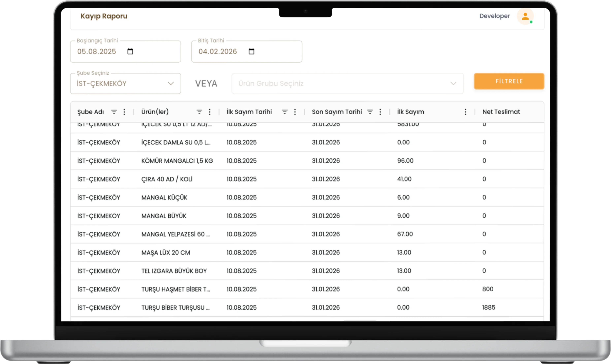Click filter icon in Ürün(ler) column
Screen dimensions: 611x364
199,112
